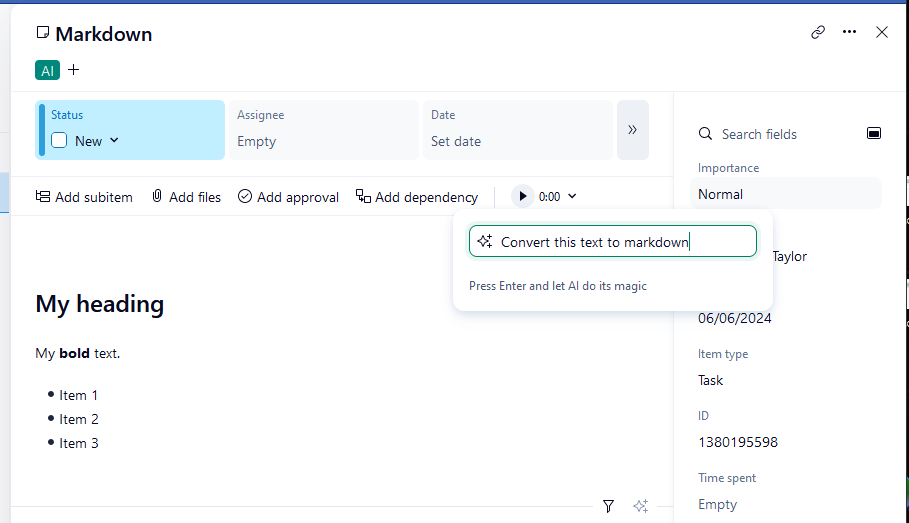Click the plus icon beside AI tag
The height and width of the screenshot is (523, 909).
73,70
